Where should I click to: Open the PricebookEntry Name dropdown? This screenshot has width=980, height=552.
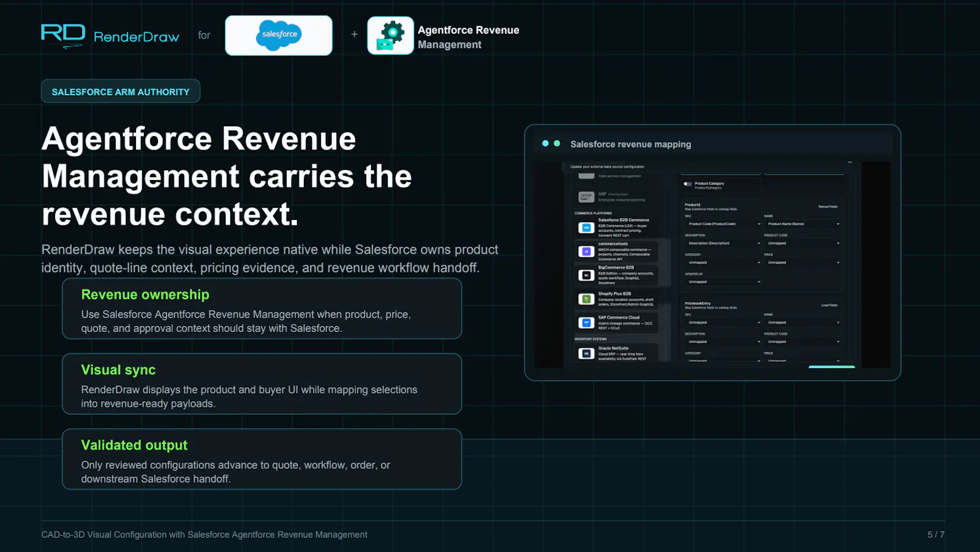[802, 322]
